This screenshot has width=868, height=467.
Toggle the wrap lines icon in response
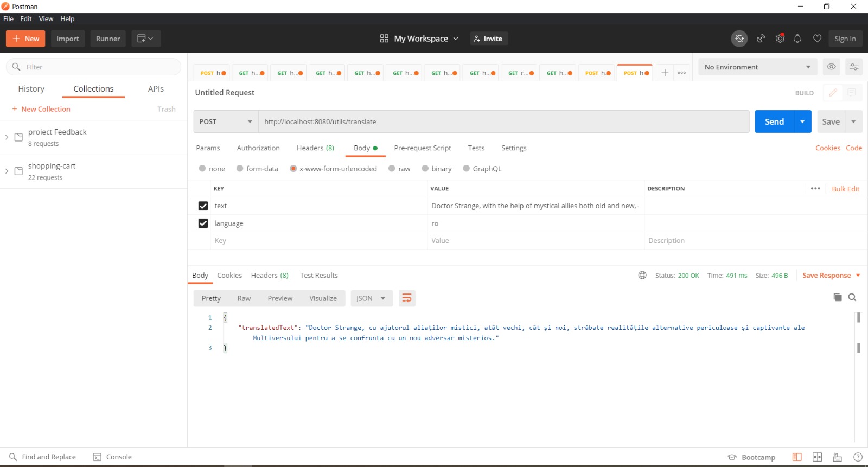407,298
